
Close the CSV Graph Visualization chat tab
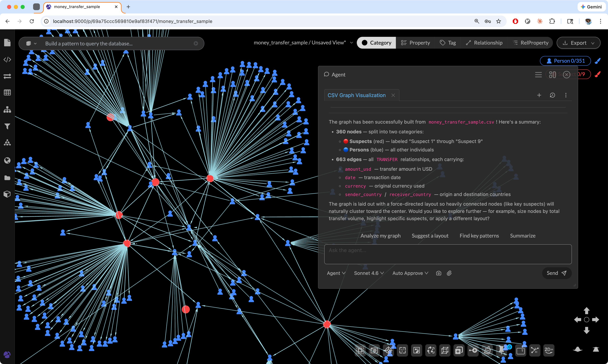[393, 95]
